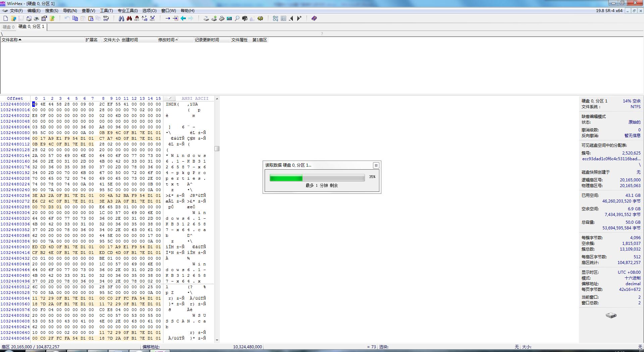The image size is (644, 352).
Task: Click the NTFS file system value
Action: click(x=635, y=107)
